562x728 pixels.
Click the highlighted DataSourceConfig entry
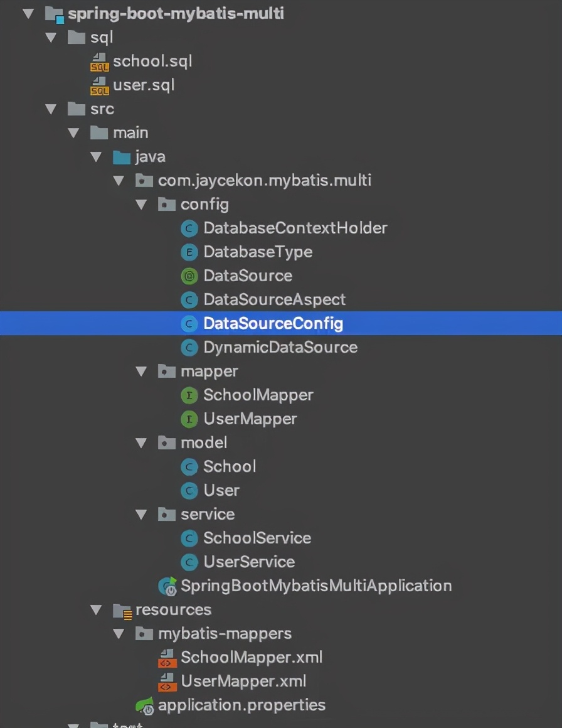pyautogui.click(x=273, y=323)
